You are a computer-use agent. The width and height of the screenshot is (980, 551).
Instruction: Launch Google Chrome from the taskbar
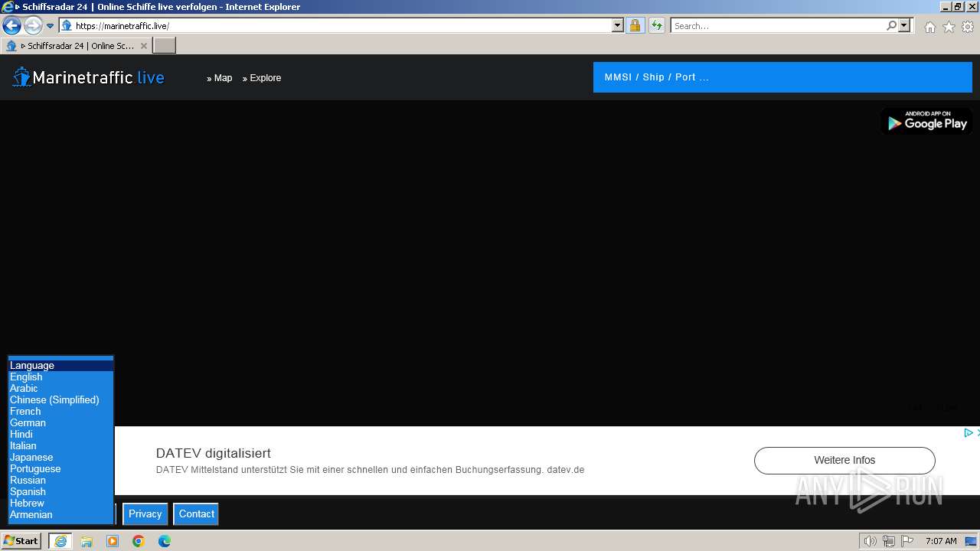139,541
